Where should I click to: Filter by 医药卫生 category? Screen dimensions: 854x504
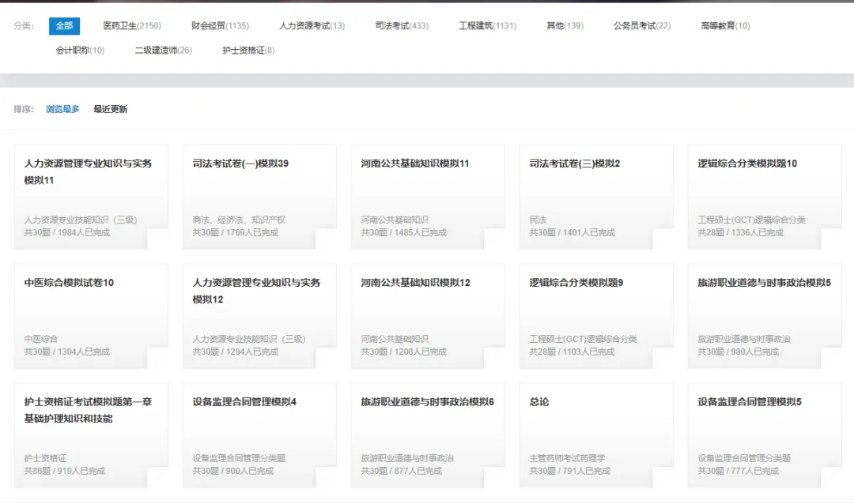click(x=131, y=26)
